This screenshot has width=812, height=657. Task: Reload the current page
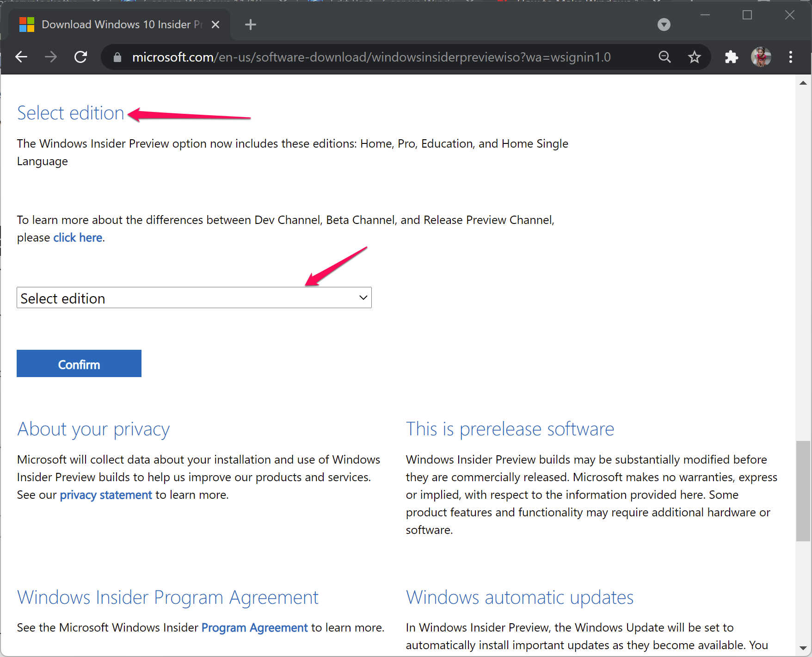pos(81,57)
